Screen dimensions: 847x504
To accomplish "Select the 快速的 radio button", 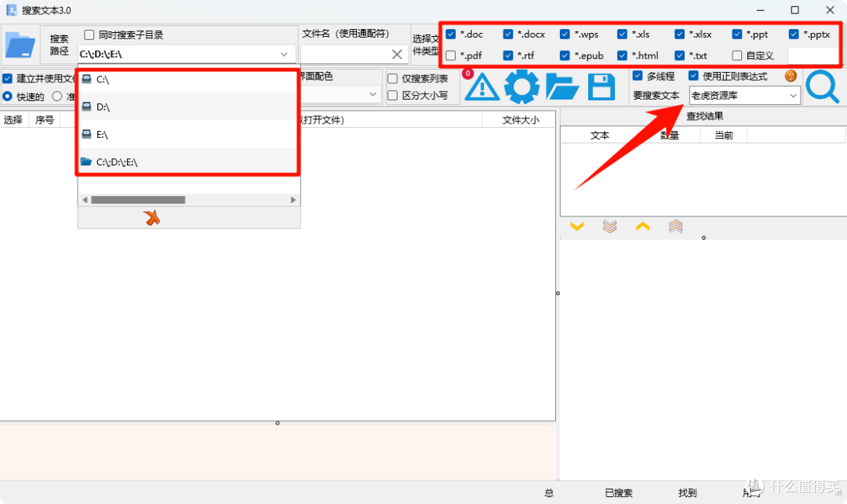I will [8, 96].
